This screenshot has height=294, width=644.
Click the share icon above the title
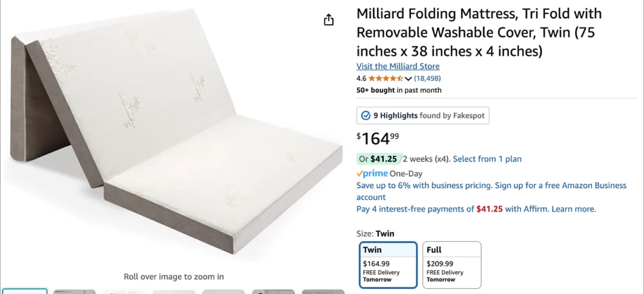(329, 20)
